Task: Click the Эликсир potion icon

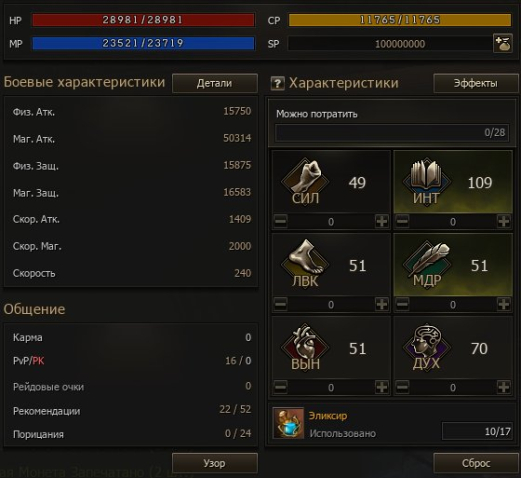Action: coord(289,423)
